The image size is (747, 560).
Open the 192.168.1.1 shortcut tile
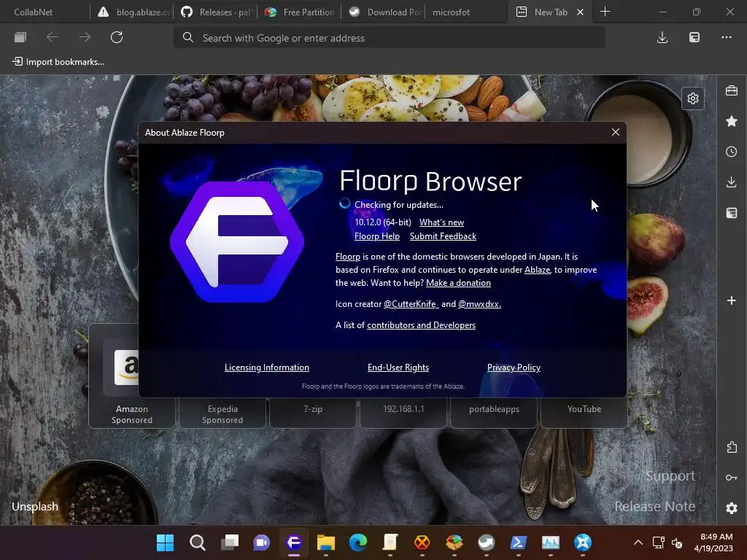[x=403, y=413]
